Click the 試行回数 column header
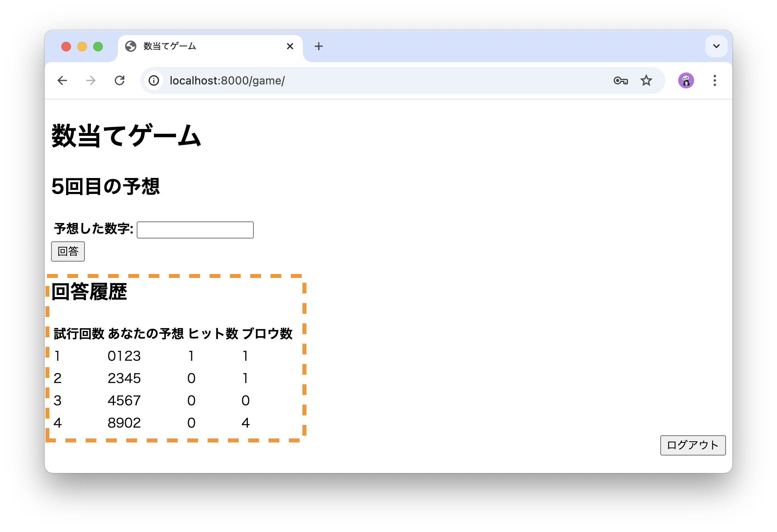 pyautogui.click(x=79, y=334)
